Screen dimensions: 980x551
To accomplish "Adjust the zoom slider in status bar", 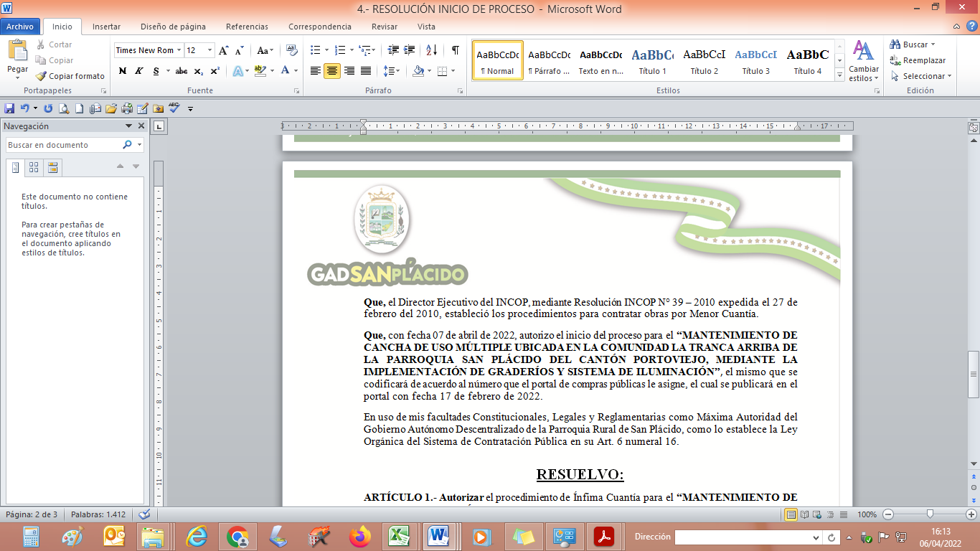I will (x=930, y=514).
